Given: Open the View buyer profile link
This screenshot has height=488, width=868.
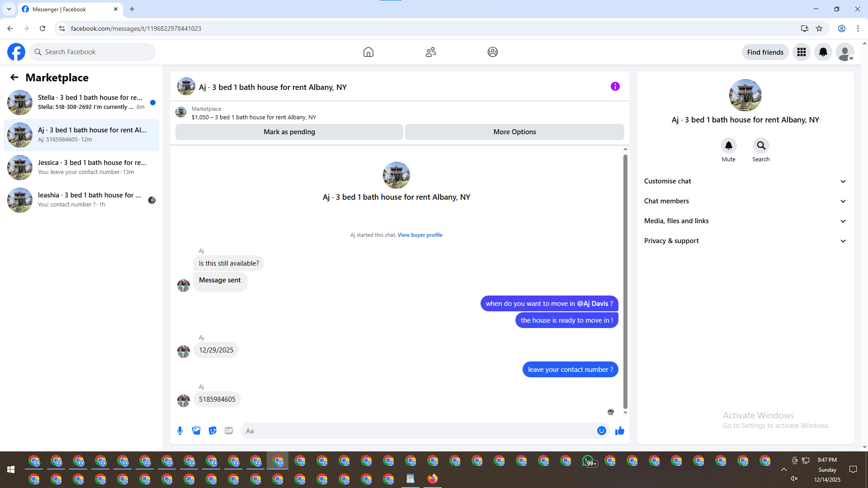Looking at the screenshot, I should point(420,235).
